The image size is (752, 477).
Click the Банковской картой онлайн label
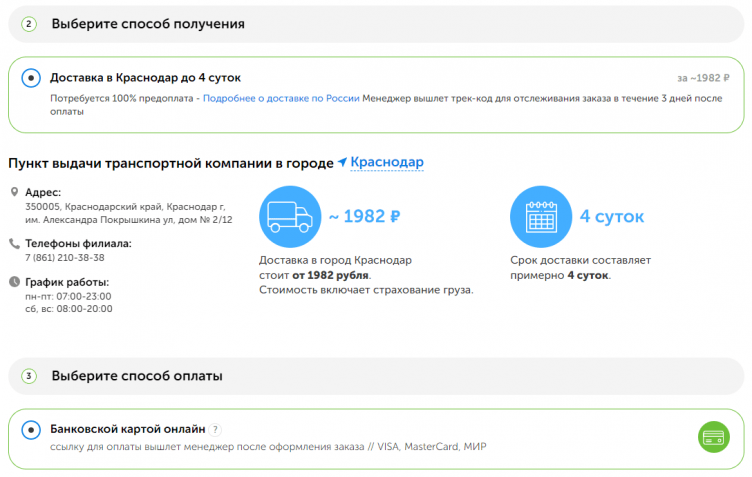(x=128, y=429)
